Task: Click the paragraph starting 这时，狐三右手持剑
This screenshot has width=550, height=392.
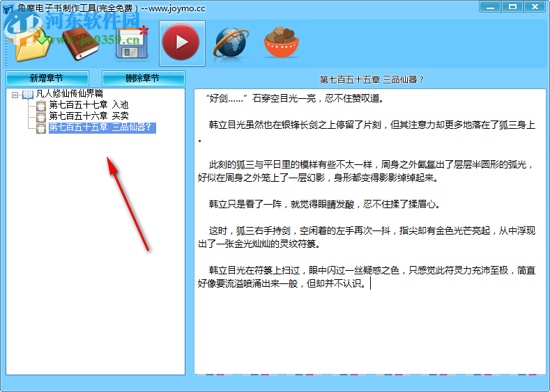Action: tap(366, 237)
